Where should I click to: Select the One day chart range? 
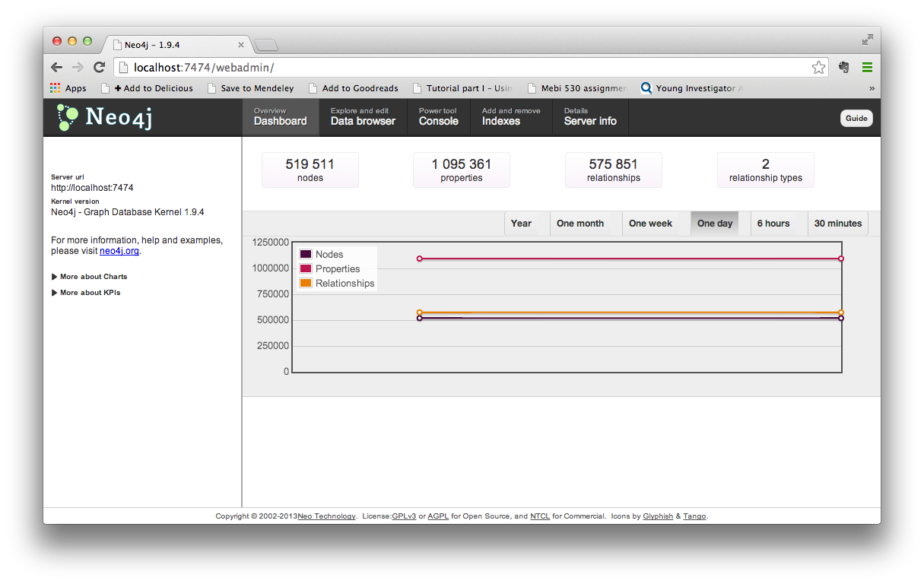point(715,224)
